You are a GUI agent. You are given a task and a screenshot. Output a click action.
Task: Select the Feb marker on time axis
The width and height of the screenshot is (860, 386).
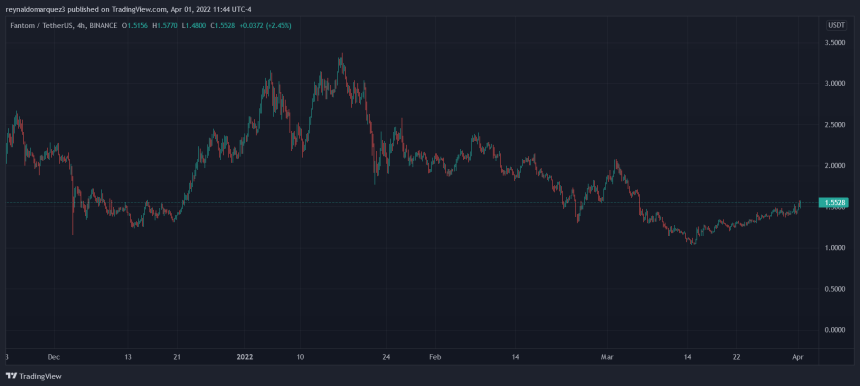(x=435, y=357)
